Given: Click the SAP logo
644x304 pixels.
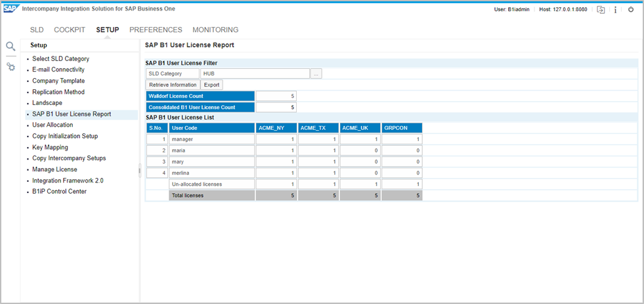Looking at the screenshot, I should tap(11, 9).
